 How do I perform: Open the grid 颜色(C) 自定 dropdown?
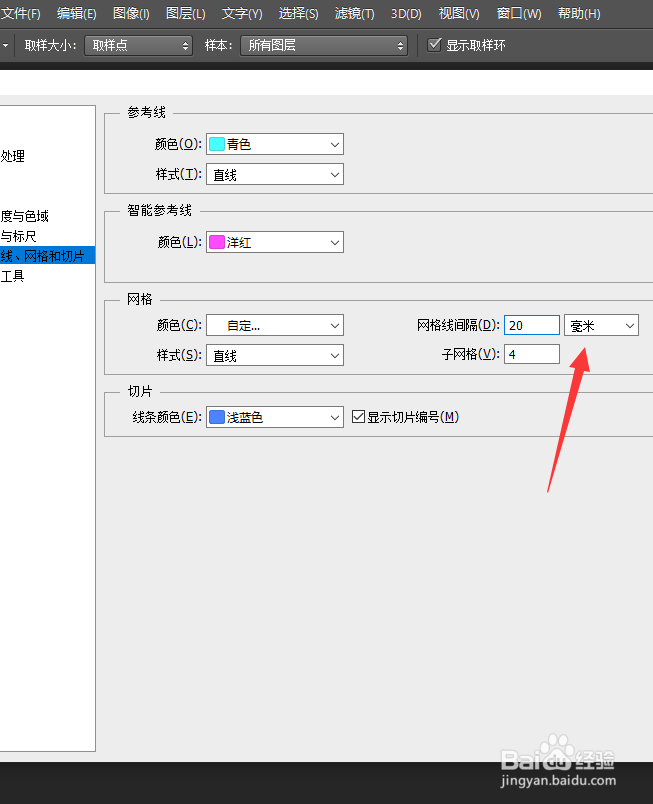click(275, 325)
